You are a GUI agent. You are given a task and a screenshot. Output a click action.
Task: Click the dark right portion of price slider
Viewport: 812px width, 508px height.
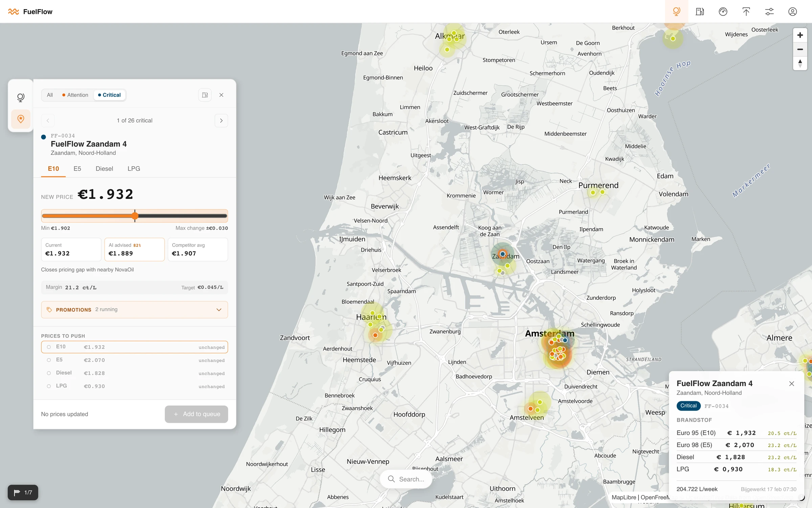(x=182, y=216)
